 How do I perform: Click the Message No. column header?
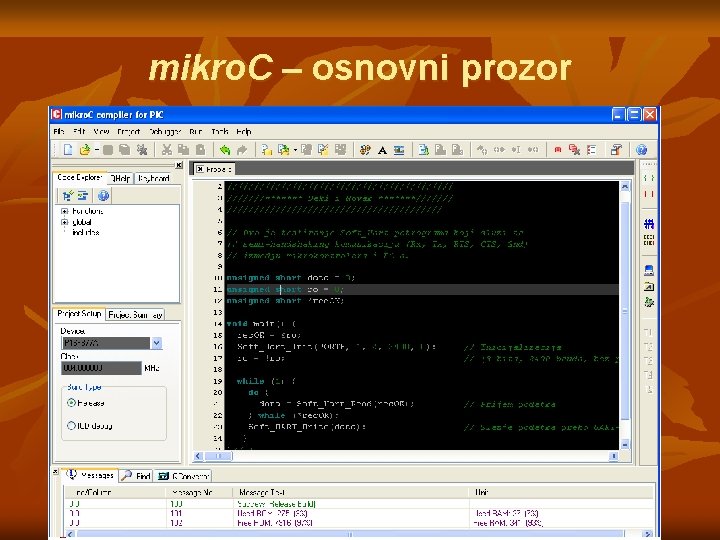[199, 493]
